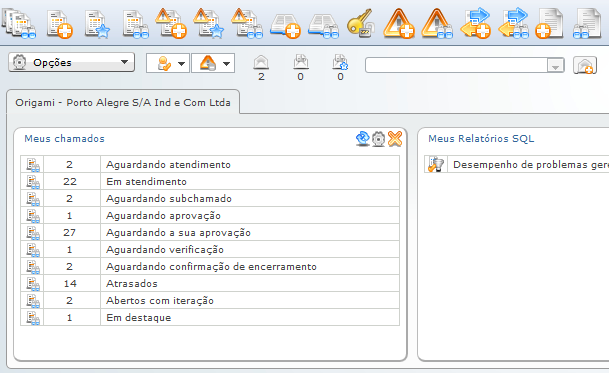Click envelope with plus button beside combo box
This screenshot has width=609, height=373.
tap(585, 65)
